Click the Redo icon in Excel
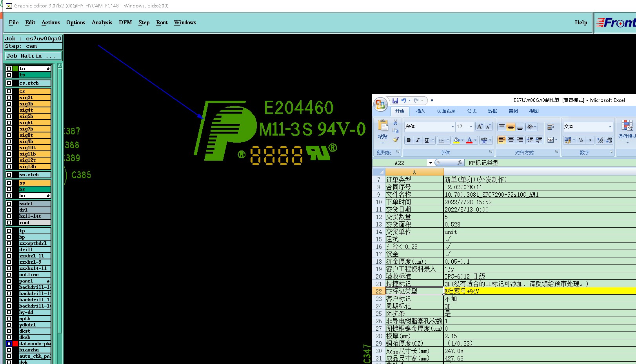 (416, 101)
